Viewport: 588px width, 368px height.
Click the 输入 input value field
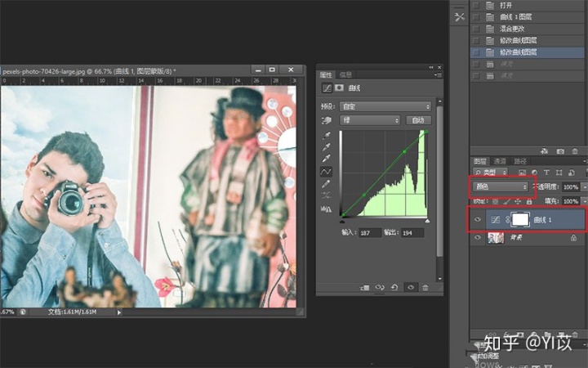pyautogui.click(x=370, y=233)
